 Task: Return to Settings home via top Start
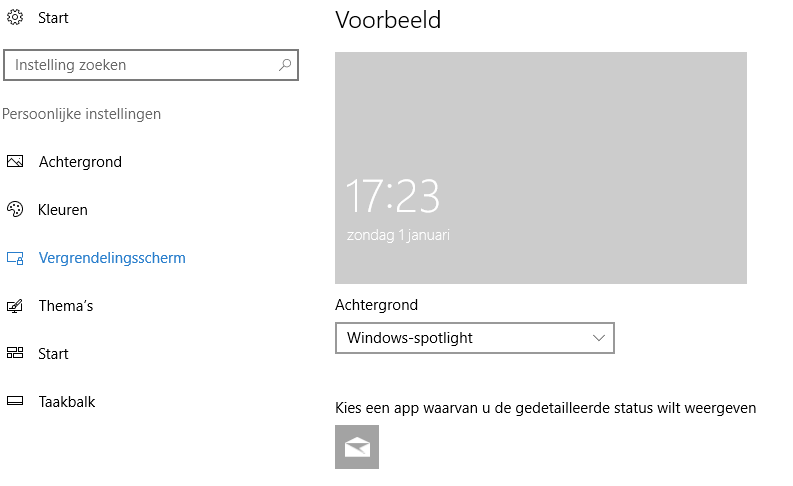53,18
